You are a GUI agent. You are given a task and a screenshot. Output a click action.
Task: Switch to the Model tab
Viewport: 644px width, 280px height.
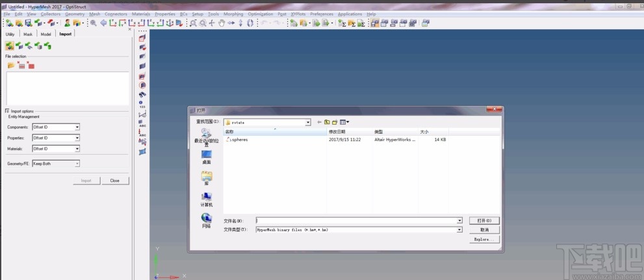[x=45, y=34]
